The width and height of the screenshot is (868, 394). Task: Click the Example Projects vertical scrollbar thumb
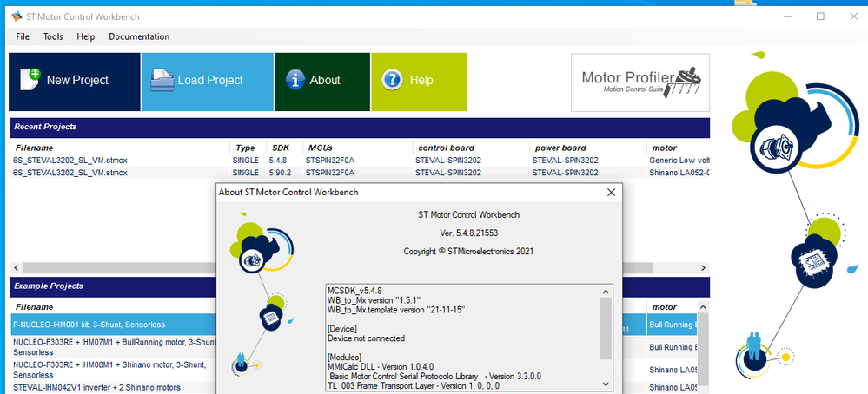tap(704, 349)
